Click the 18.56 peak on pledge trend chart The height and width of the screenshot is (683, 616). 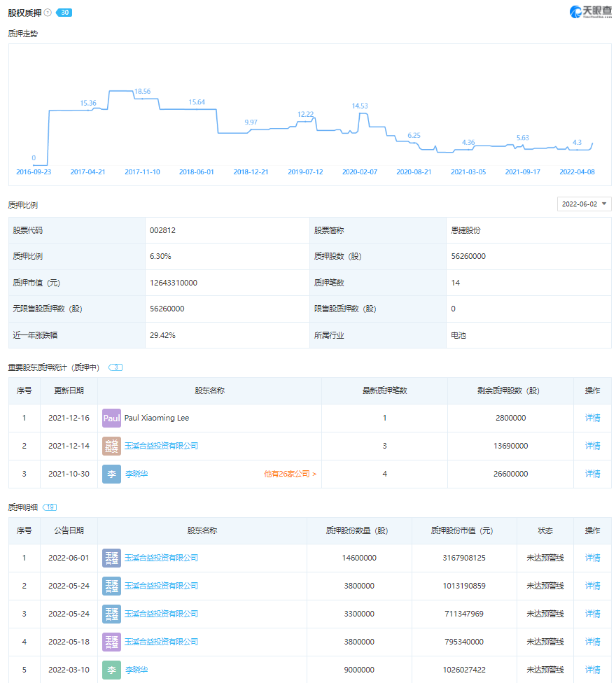pyautogui.click(x=141, y=97)
